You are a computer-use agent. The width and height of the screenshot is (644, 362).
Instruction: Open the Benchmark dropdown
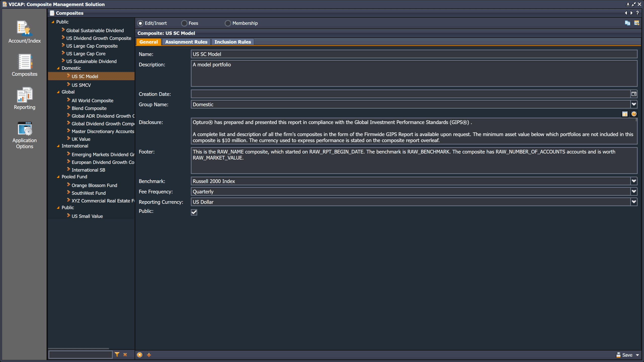point(634,181)
